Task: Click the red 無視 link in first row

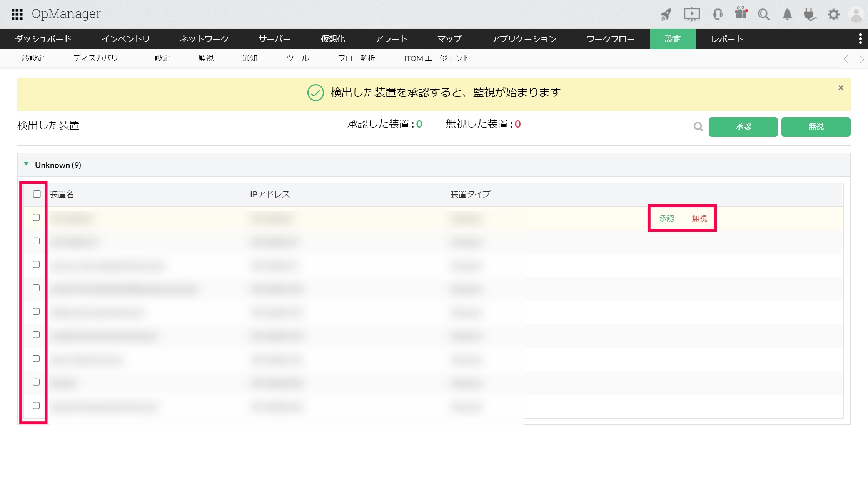Action: click(699, 218)
